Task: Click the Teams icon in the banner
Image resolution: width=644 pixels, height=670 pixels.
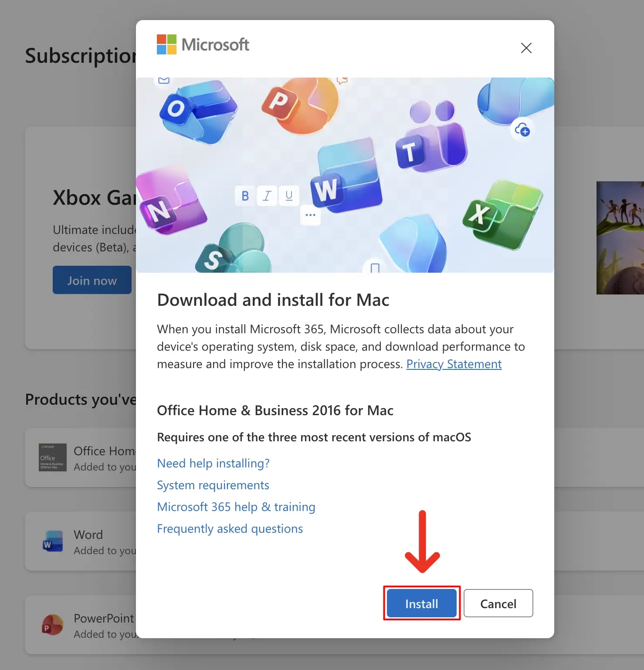Action: (431, 139)
